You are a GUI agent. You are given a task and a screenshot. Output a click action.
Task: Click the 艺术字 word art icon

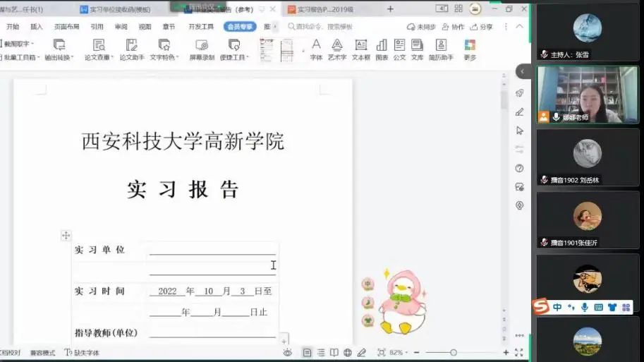(x=337, y=48)
